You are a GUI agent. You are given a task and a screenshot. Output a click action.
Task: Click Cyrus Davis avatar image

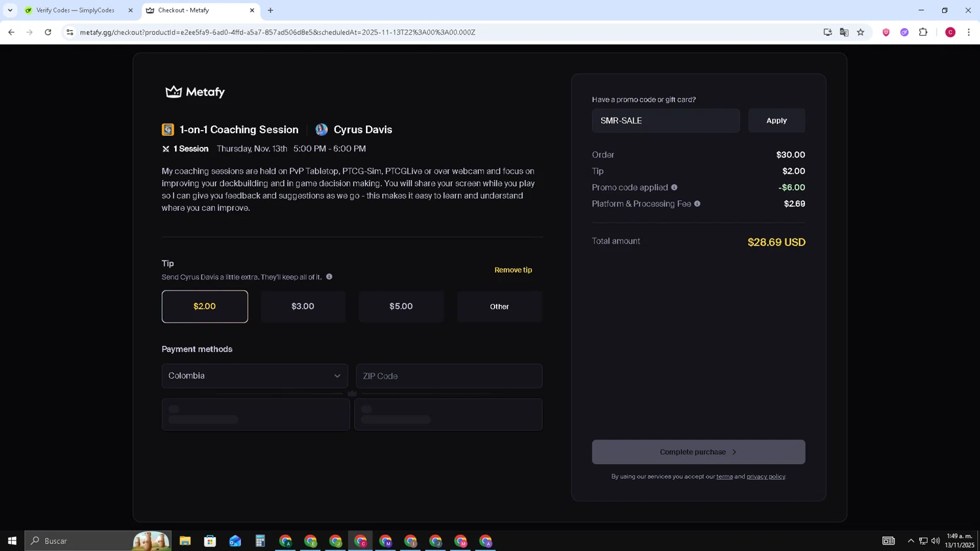pyautogui.click(x=321, y=129)
